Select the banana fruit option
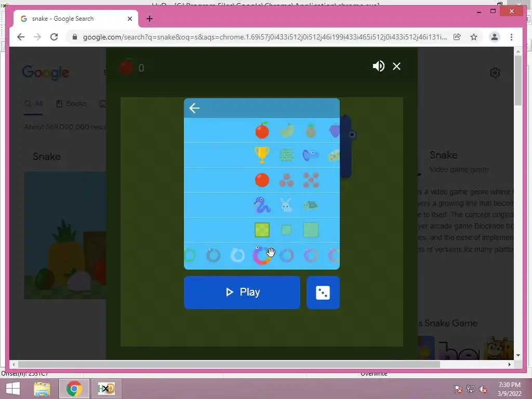 [x=286, y=130]
